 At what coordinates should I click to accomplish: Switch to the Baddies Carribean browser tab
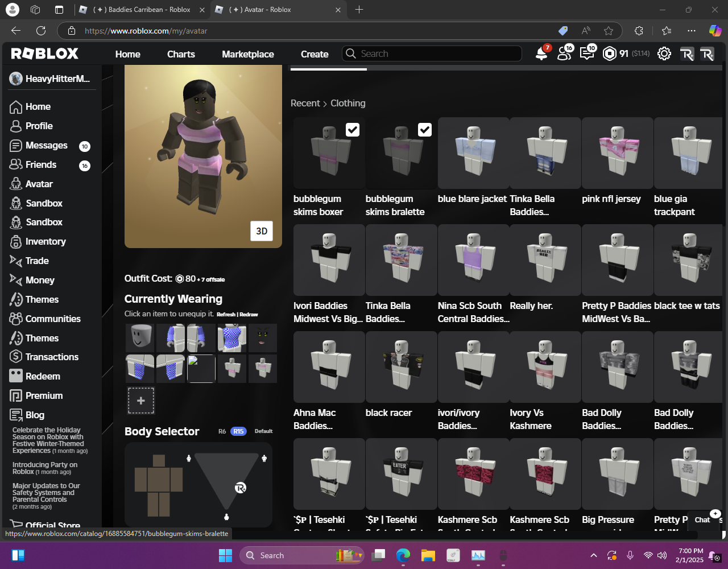point(142,10)
